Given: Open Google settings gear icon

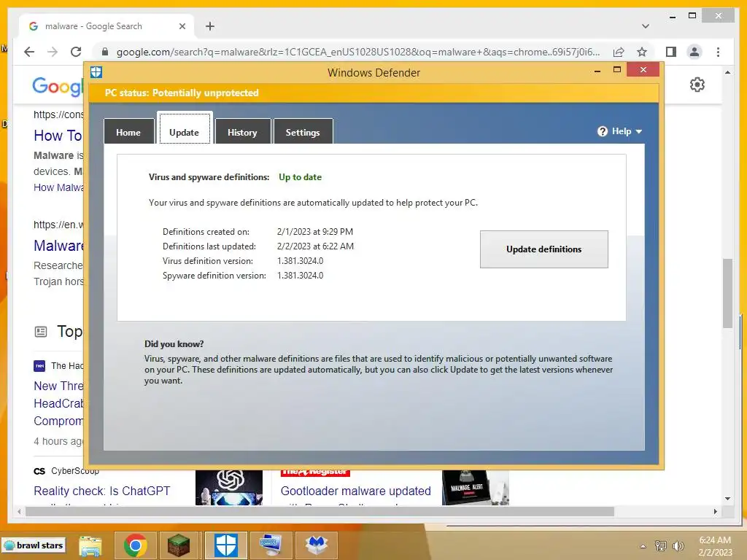Looking at the screenshot, I should pyautogui.click(x=697, y=85).
